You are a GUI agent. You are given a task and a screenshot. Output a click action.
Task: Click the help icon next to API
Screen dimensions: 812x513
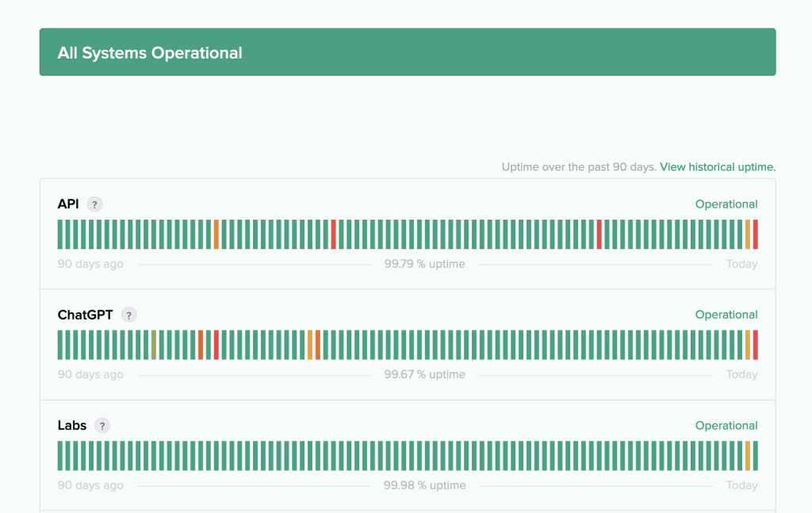click(94, 205)
